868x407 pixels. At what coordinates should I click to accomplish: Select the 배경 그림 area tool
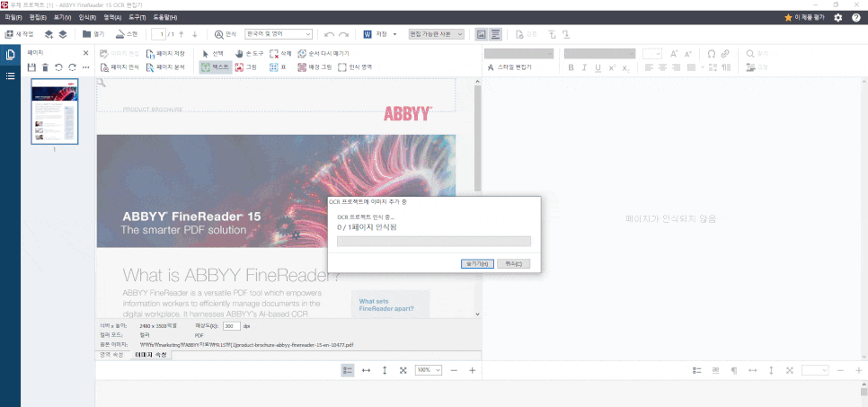[314, 67]
